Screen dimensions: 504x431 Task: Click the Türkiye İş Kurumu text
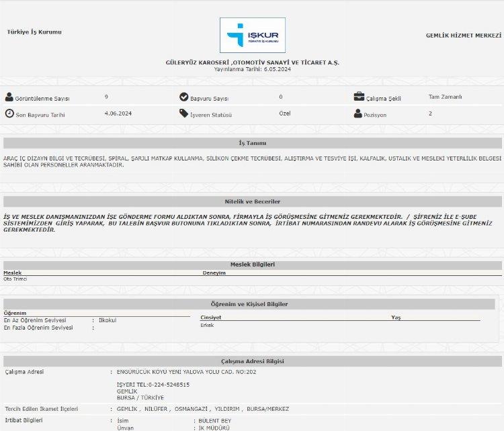click(x=34, y=32)
